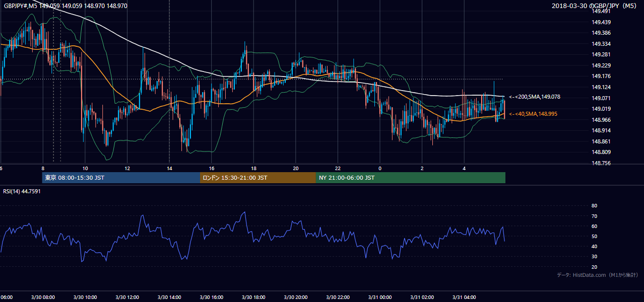Select the NY session bar 21:00-06:00 JST

pyautogui.click(x=411, y=178)
